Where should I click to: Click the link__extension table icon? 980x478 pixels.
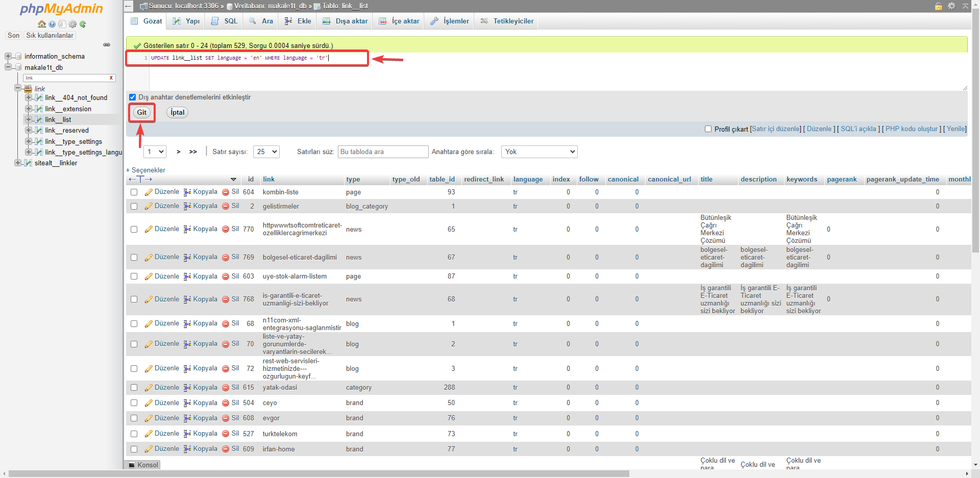click(x=39, y=109)
